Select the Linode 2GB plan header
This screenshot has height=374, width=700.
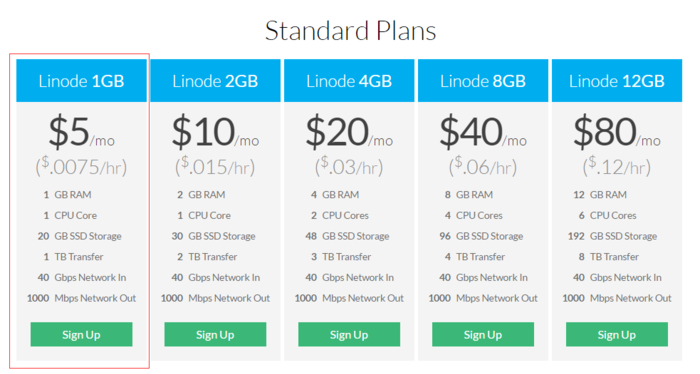[x=215, y=81]
